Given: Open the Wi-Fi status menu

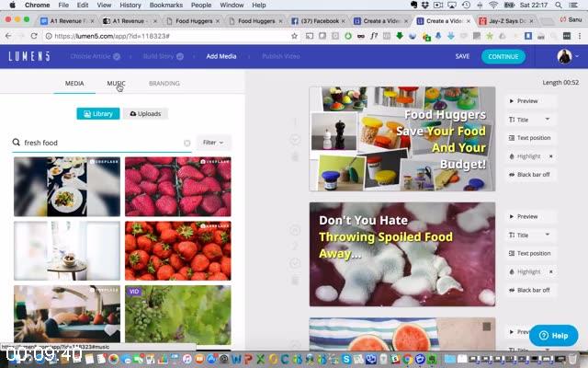Looking at the screenshot, I should click(x=493, y=6).
